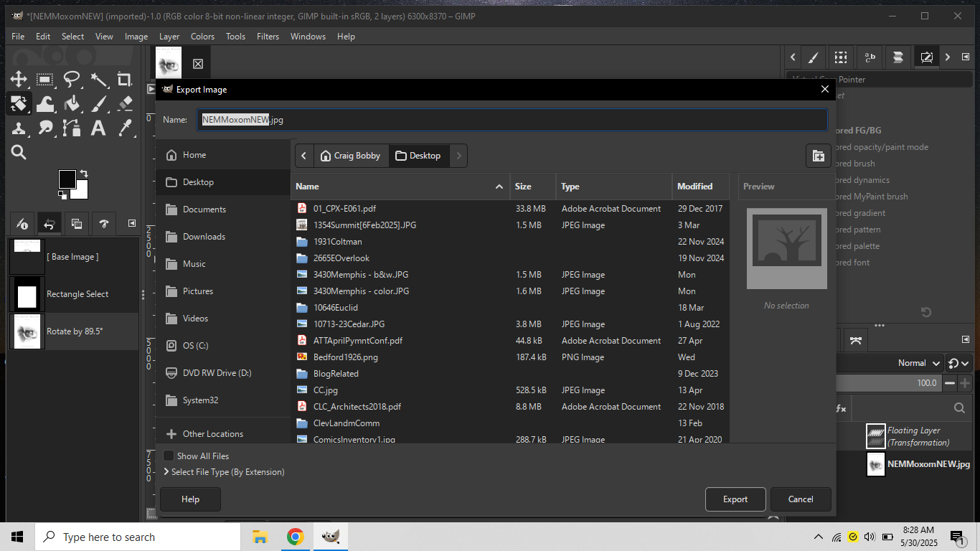The width and height of the screenshot is (980, 551).
Task: Select the Color Picker eyedropper tool
Action: pos(125,128)
